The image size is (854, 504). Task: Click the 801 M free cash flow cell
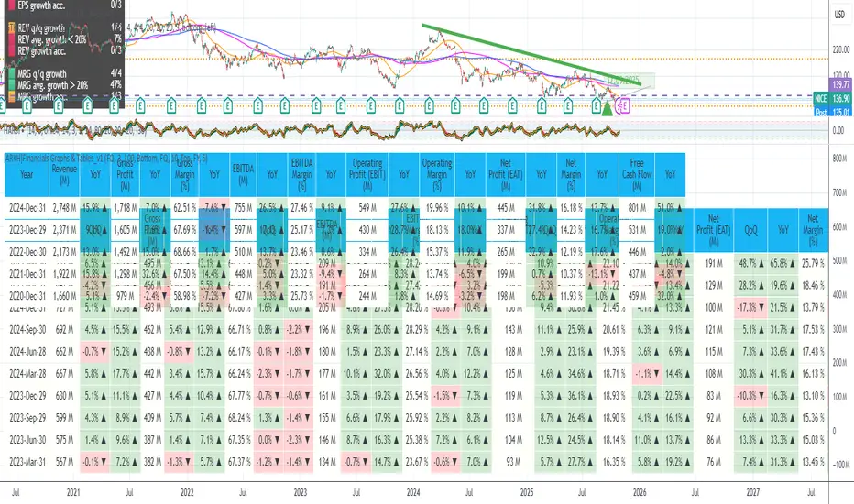[x=637, y=208]
